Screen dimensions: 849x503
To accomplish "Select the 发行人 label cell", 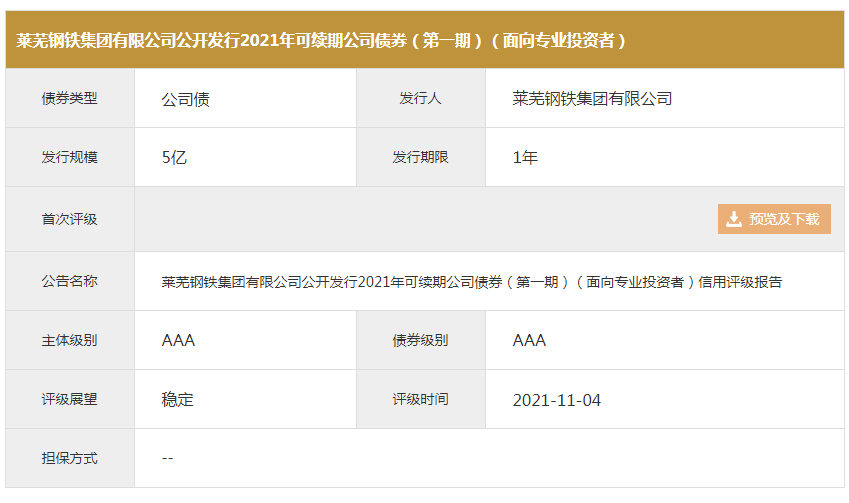I will tap(420, 99).
